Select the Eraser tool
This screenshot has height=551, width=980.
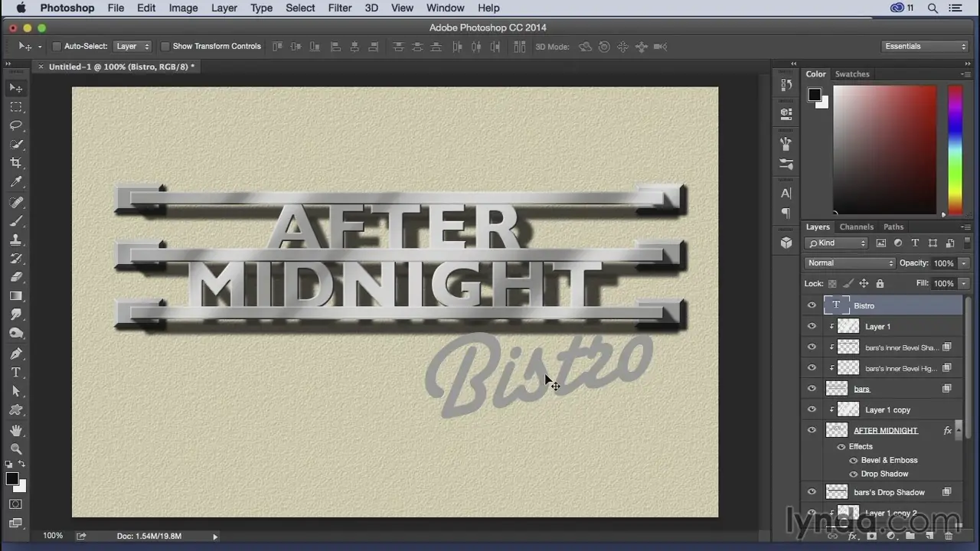click(16, 277)
